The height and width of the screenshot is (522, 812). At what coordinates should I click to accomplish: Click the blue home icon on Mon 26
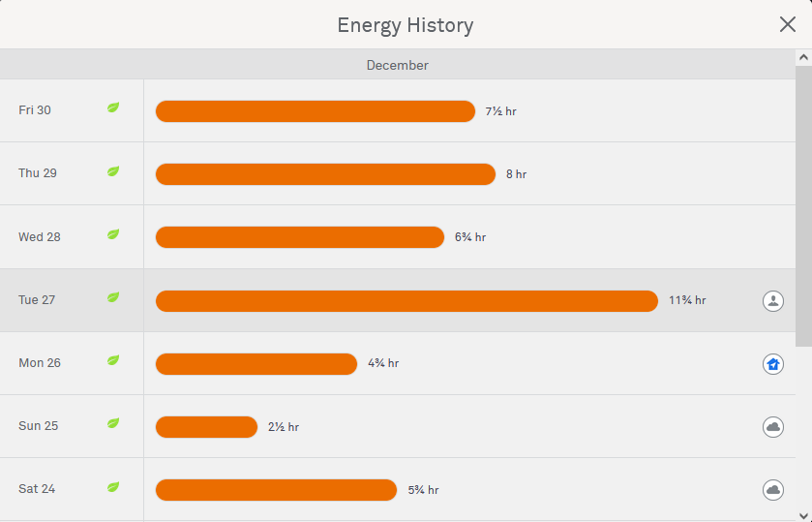(772, 364)
